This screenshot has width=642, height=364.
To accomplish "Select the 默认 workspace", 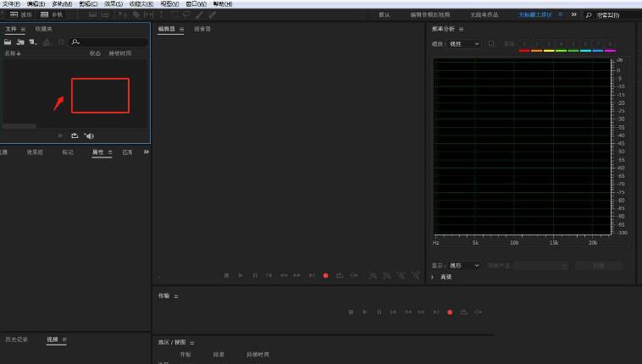I will (x=384, y=14).
